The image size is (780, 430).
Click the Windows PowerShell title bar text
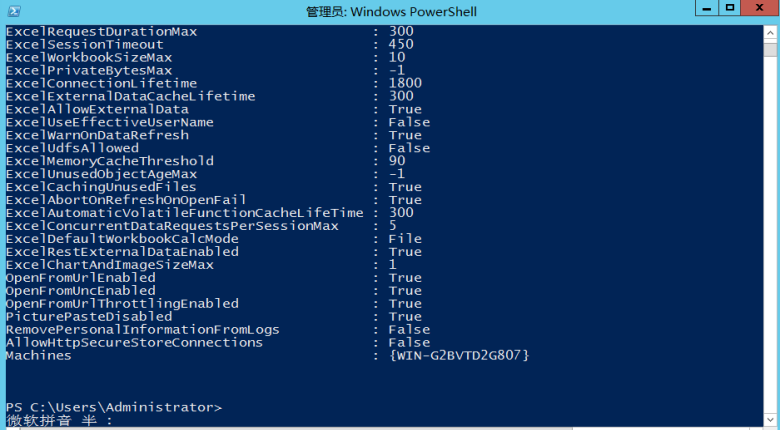[389, 10]
